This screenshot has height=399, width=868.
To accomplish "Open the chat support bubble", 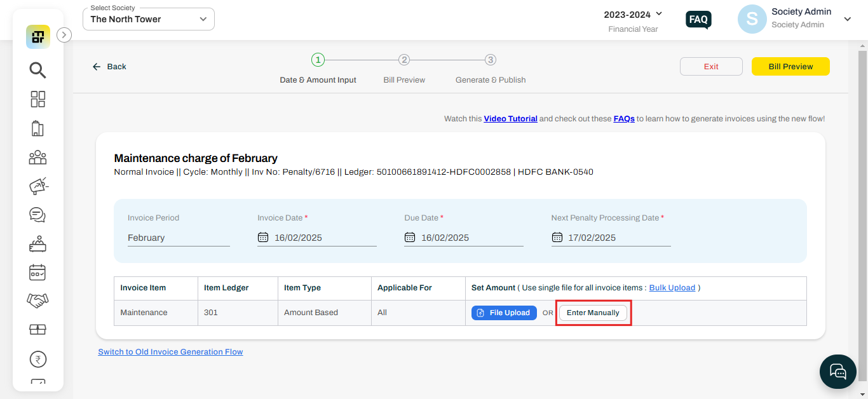I will tap(837, 371).
